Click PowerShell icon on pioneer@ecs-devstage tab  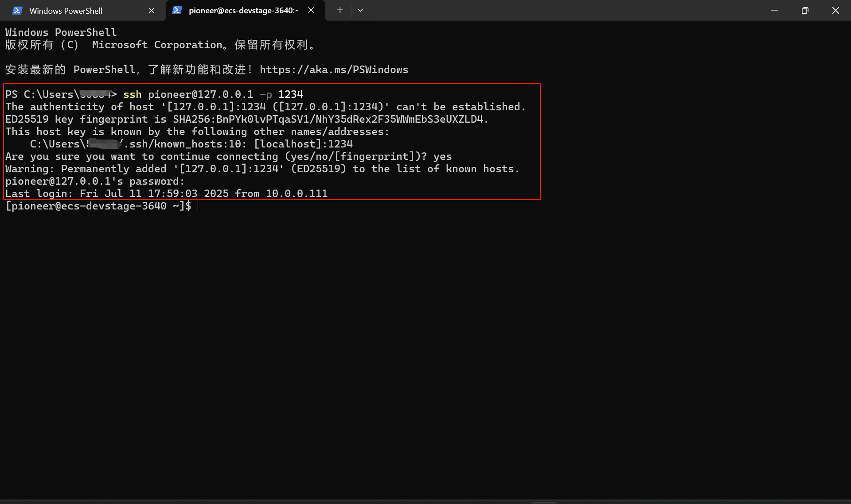(177, 10)
